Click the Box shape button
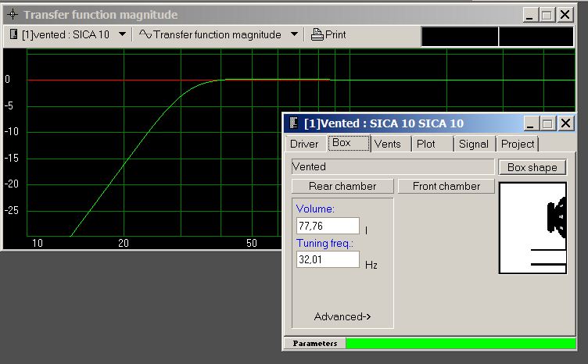Screen dimensions: 588x364 click(532, 167)
